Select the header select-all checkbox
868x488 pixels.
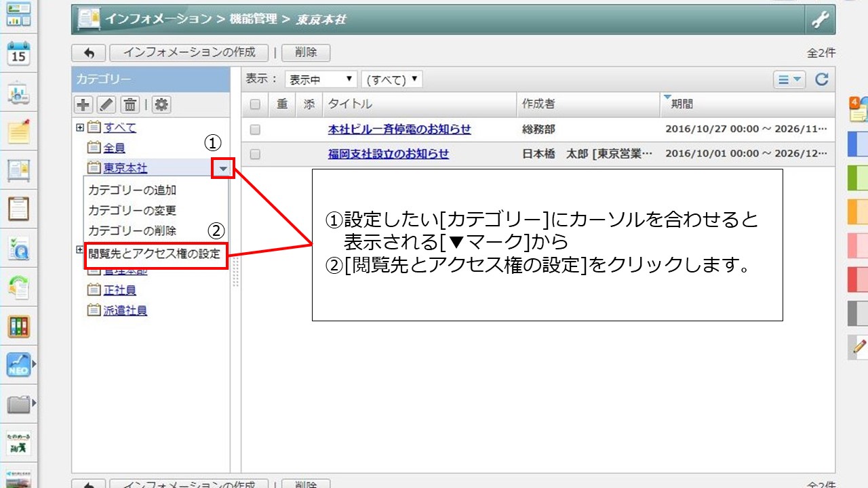pyautogui.click(x=255, y=104)
